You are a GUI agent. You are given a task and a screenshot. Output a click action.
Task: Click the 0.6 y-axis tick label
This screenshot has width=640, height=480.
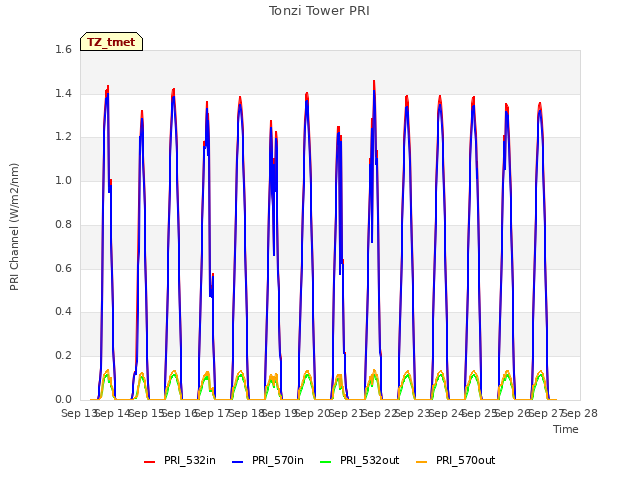[x=63, y=268]
